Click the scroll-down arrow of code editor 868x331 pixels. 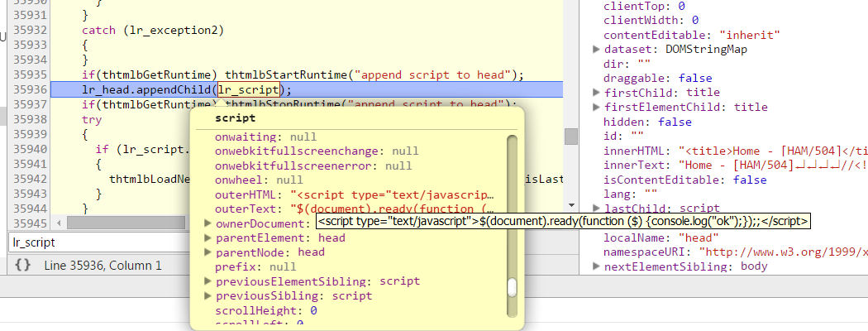(570, 206)
